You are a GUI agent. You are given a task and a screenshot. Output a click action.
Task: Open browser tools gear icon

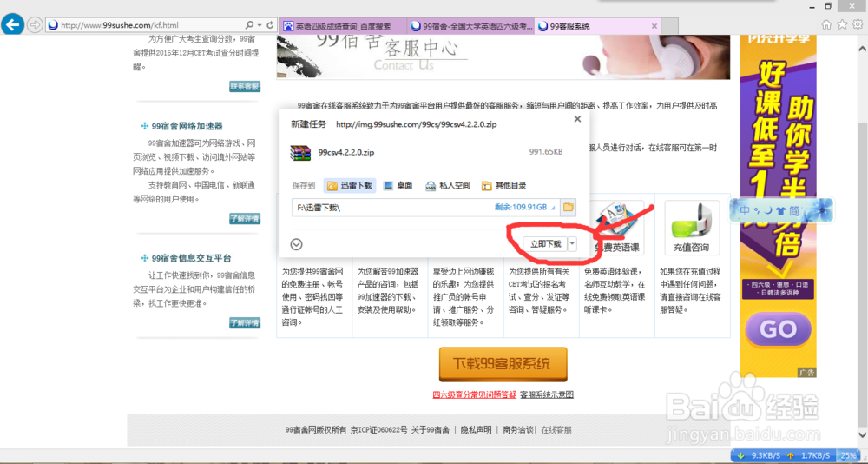[x=858, y=24]
